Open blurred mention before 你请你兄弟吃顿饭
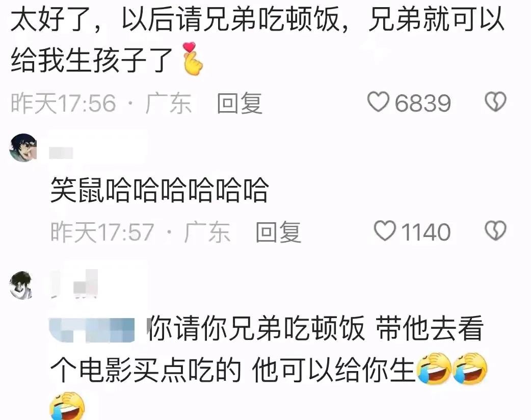This screenshot has width=531, height=420. tap(92, 330)
